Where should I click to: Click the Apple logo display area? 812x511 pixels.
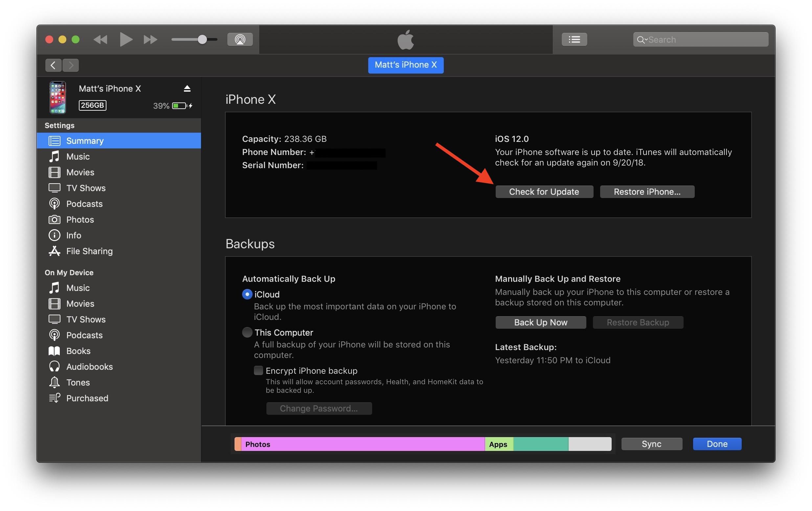(x=406, y=39)
